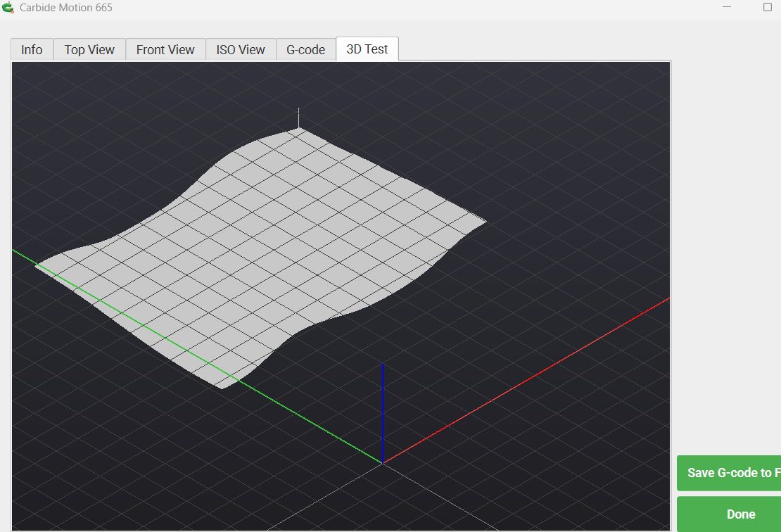The image size is (781, 532).
Task: Maximize the Carbide Motion window
Action: (x=768, y=7)
